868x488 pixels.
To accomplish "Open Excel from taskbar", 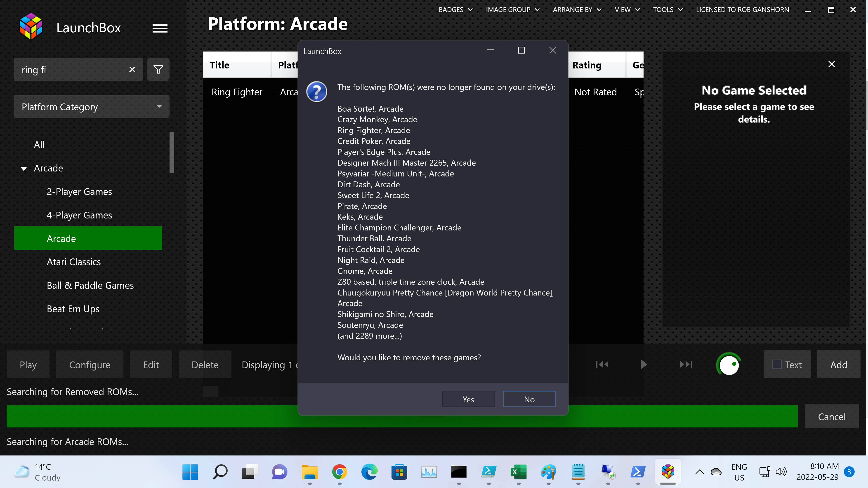I will pyautogui.click(x=518, y=472).
